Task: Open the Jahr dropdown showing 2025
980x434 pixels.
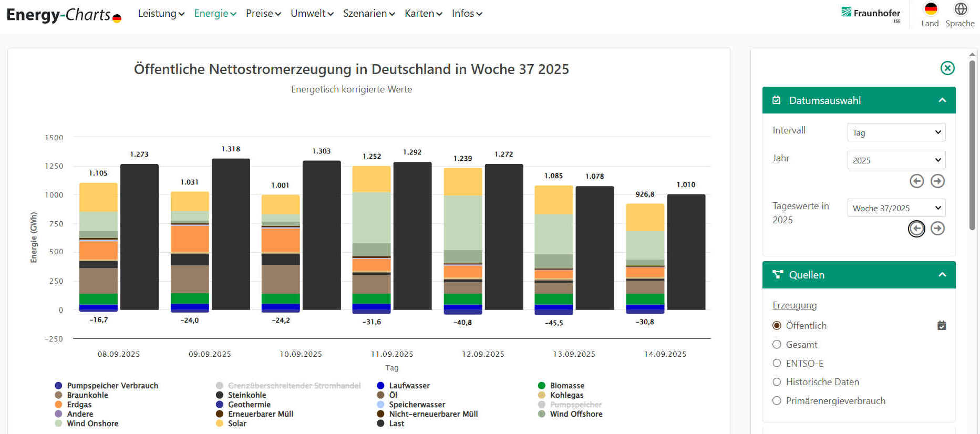Action: (x=896, y=160)
